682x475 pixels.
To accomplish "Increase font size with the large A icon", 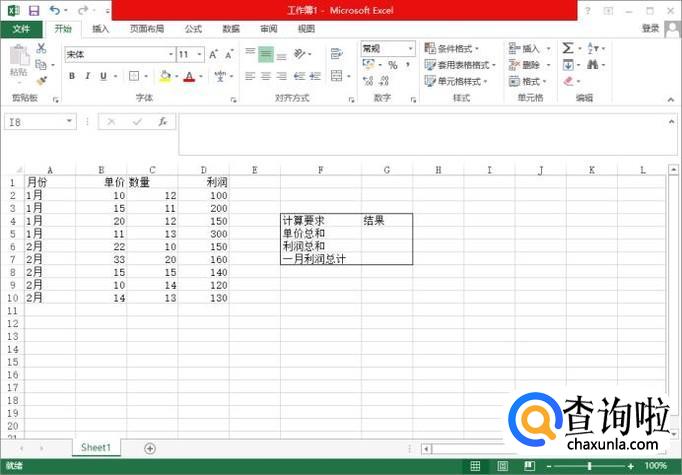I will click(x=213, y=54).
